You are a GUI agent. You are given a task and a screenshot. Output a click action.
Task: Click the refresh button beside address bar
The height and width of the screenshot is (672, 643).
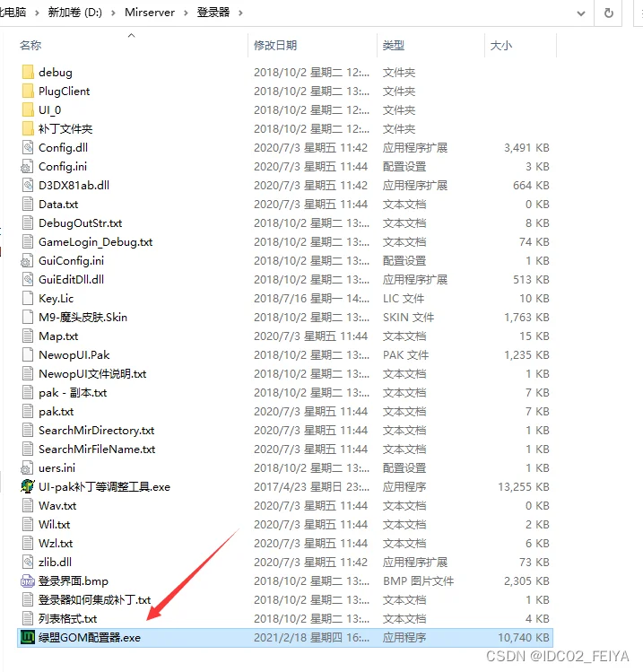coord(609,13)
